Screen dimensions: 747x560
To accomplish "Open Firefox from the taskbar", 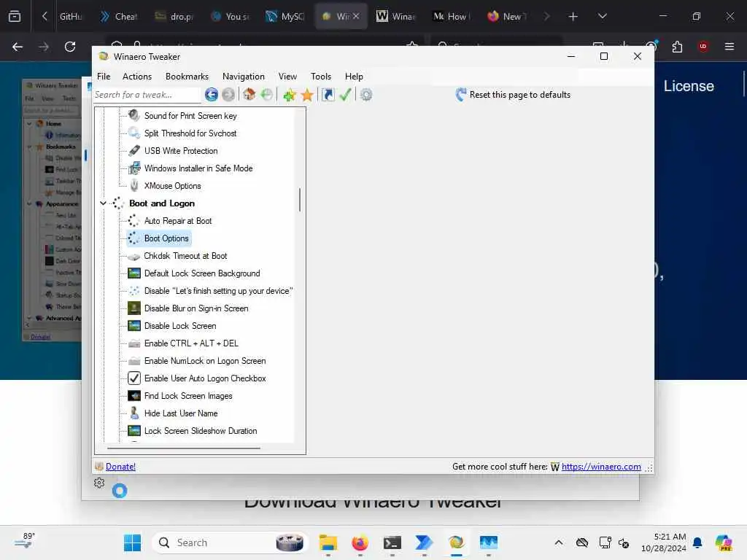I will [x=360, y=542].
